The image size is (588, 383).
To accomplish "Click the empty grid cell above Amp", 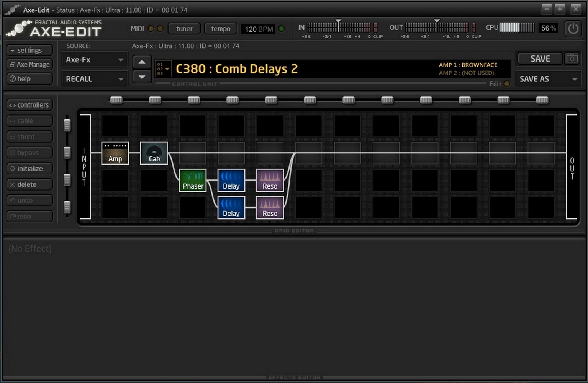I will (x=115, y=126).
